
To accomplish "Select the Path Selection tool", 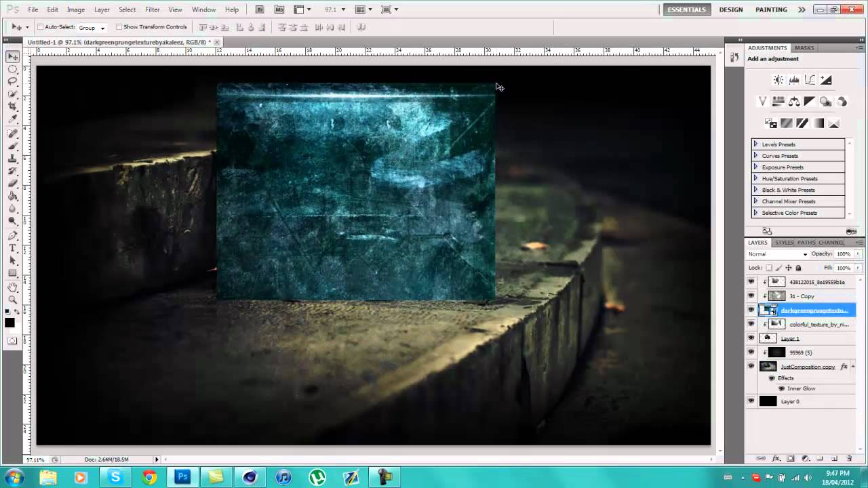I will point(13,260).
